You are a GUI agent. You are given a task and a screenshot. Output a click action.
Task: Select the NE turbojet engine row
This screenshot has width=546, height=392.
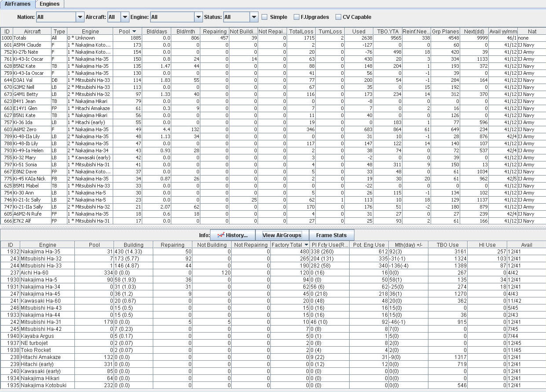(273, 343)
